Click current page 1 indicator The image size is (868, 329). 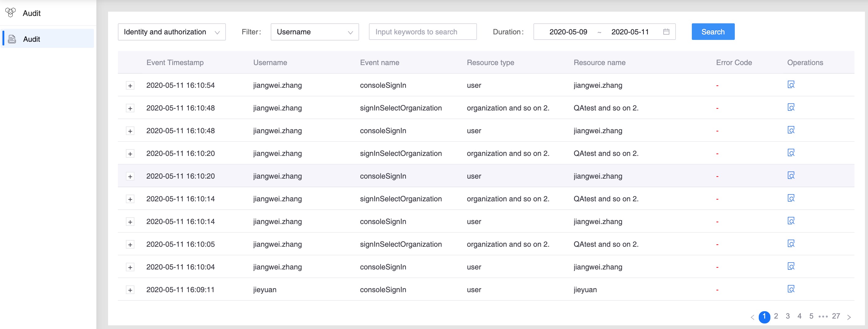[x=764, y=317]
